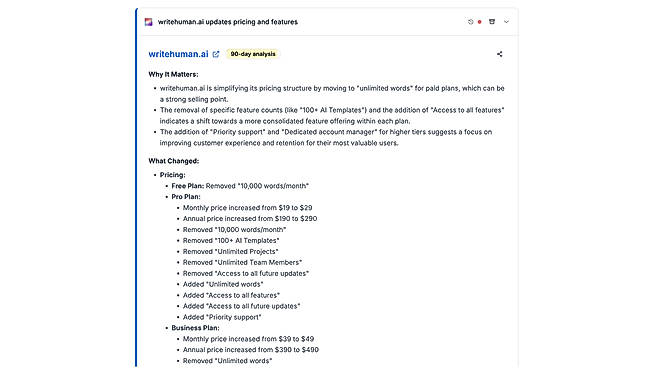Screen dimensions: 654x368
Task: Click the Why It Matters heading
Action: click(173, 74)
